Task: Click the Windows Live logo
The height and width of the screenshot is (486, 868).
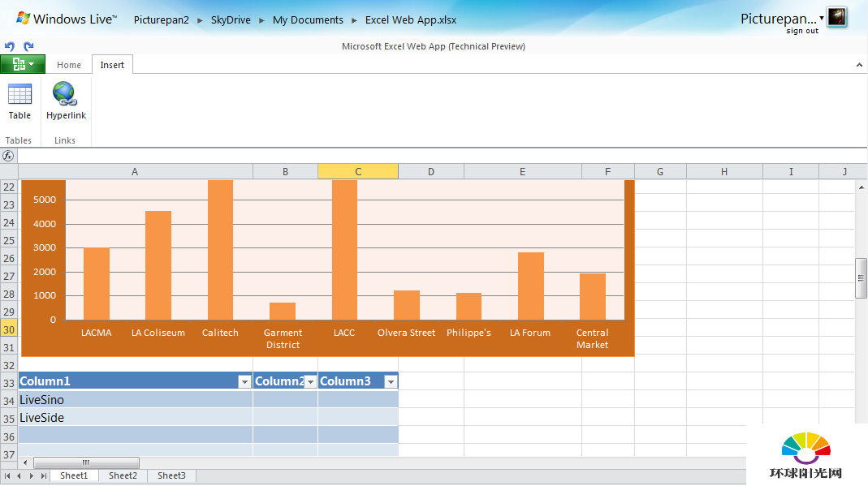Action: tap(67, 19)
